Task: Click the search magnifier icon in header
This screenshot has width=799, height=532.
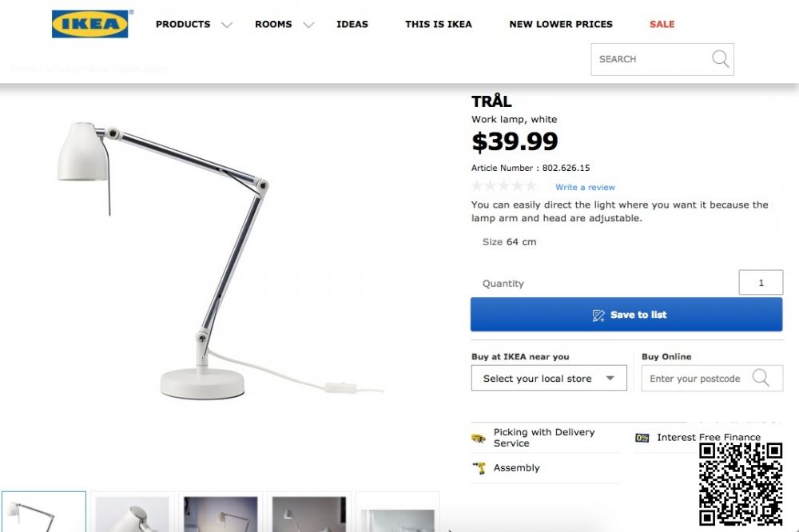Action: [720, 59]
